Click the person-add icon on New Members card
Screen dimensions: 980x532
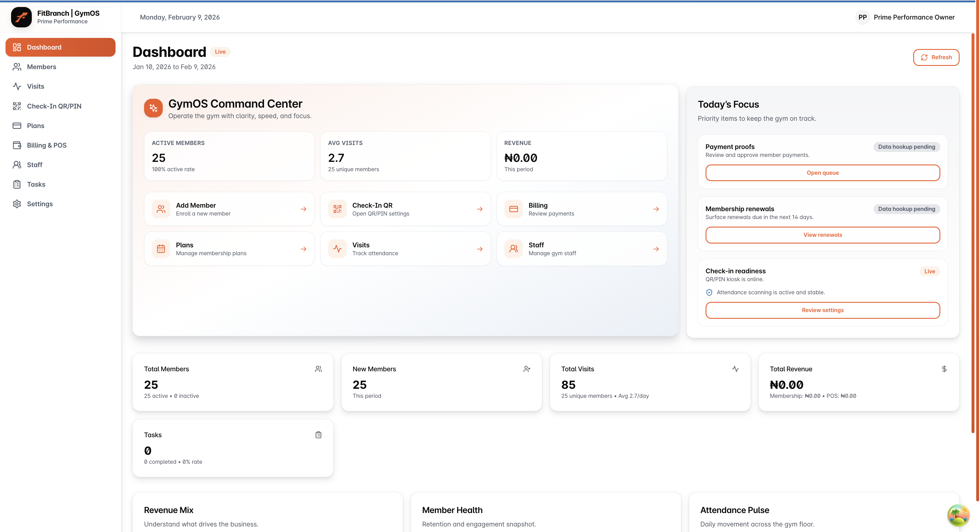point(526,369)
